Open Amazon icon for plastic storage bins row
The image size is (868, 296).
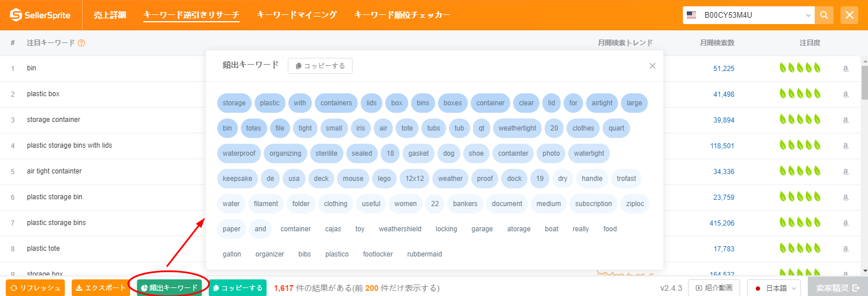(x=846, y=223)
